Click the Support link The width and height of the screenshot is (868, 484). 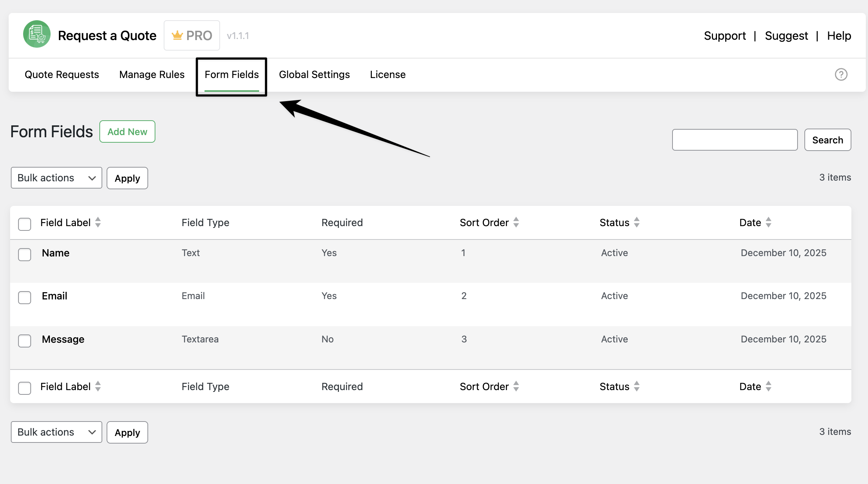point(725,36)
